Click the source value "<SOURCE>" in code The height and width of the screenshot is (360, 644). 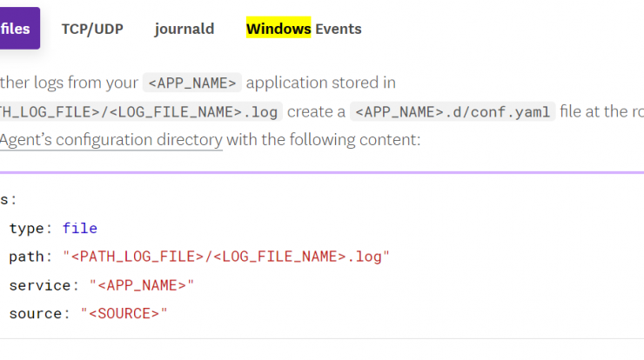point(124,314)
